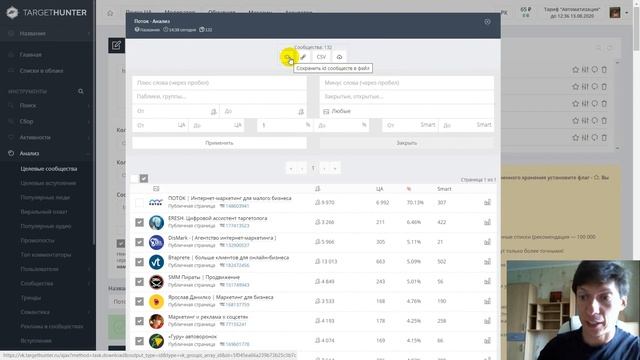
Task: Click the Smart from input field
Action: point(410,125)
